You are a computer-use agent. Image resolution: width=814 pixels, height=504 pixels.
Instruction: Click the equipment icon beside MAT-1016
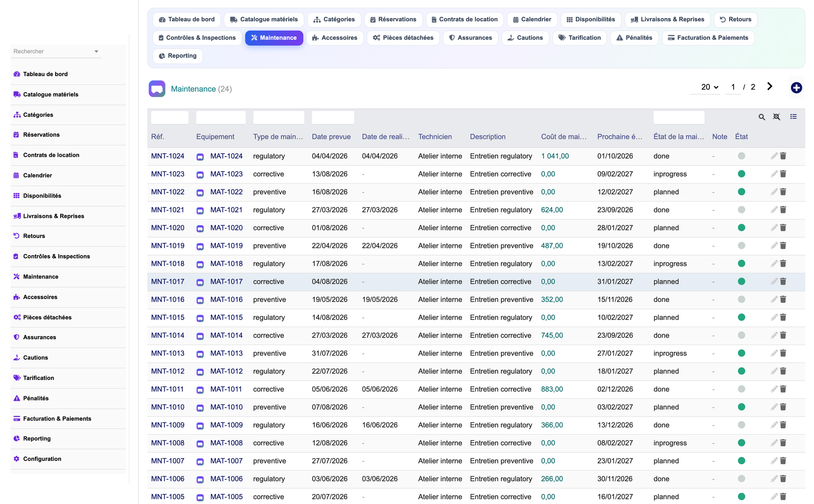tap(200, 300)
